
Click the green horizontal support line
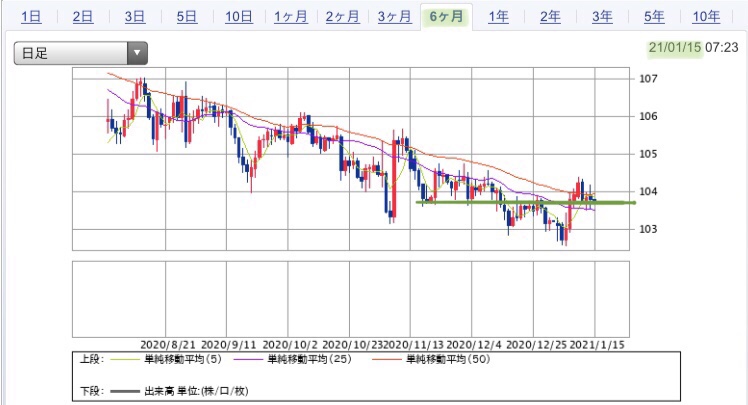click(526, 202)
